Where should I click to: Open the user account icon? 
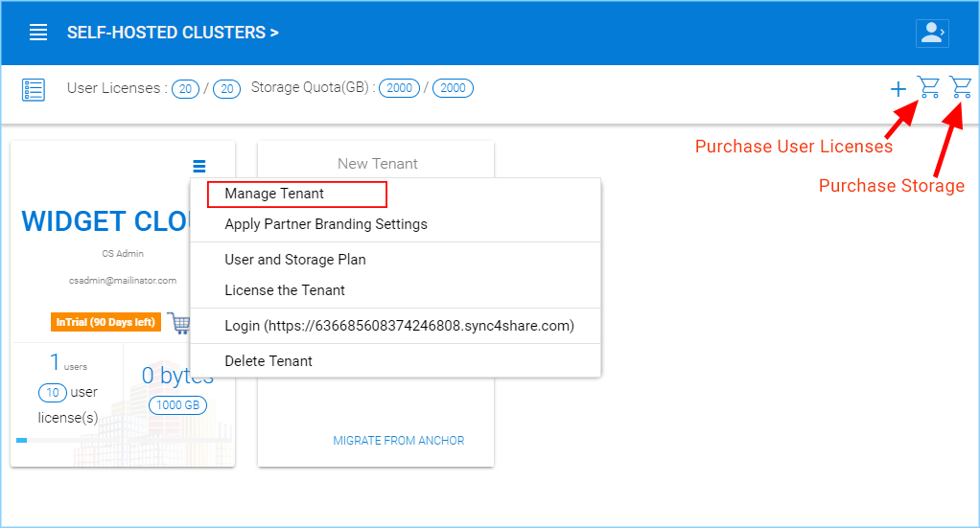[x=932, y=34]
